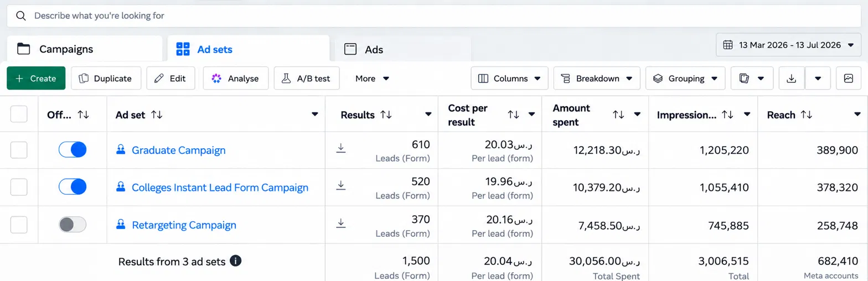Click the Edit button
This screenshot has height=281, width=868.
point(170,79)
